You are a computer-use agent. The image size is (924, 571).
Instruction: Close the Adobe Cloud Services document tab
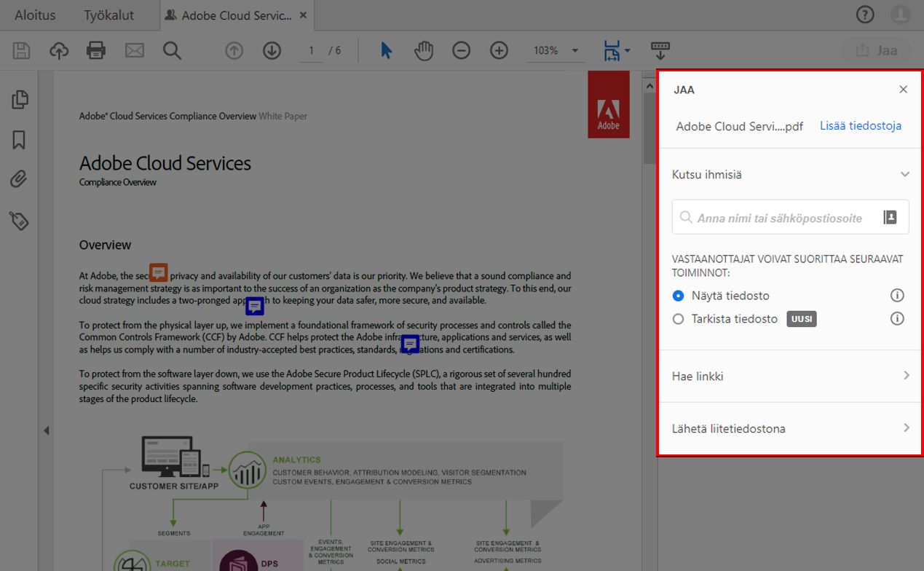coord(303,15)
